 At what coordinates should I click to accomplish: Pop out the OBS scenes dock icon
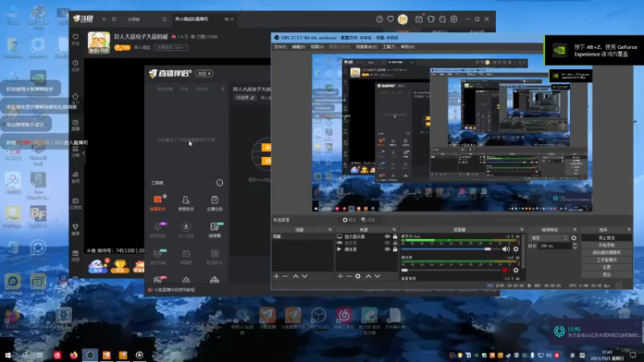coord(330,229)
